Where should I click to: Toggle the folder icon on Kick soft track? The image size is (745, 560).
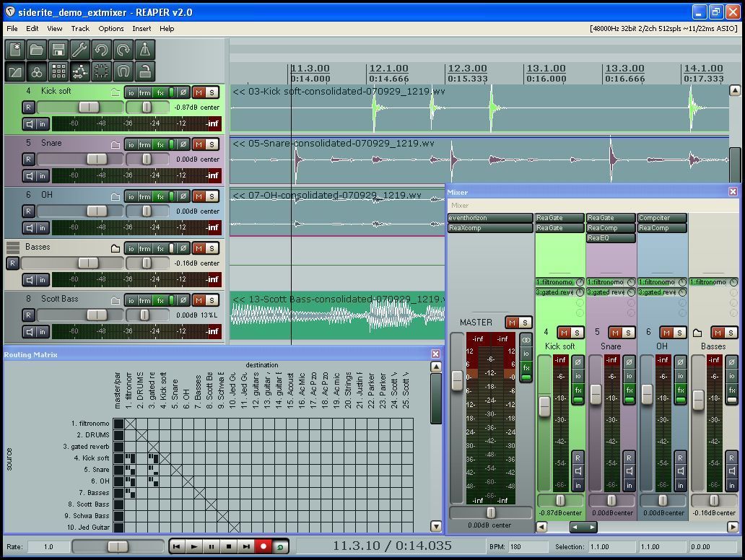[115, 92]
